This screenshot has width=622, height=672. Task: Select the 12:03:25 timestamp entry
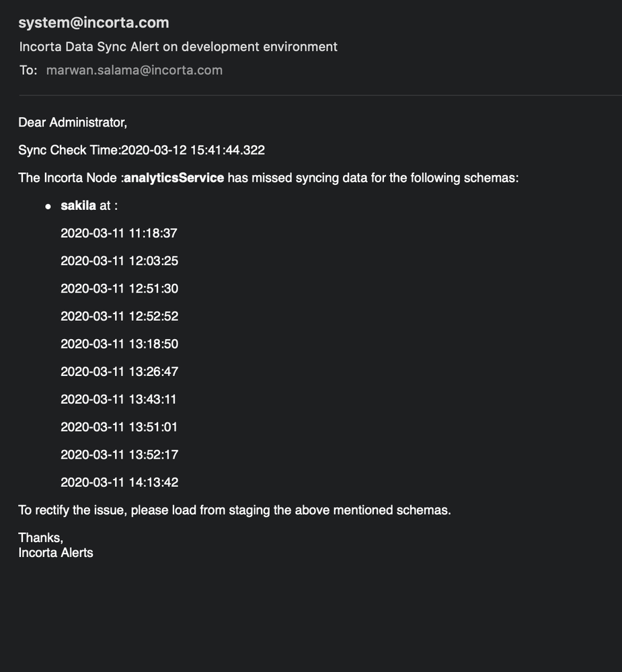point(119,261)
